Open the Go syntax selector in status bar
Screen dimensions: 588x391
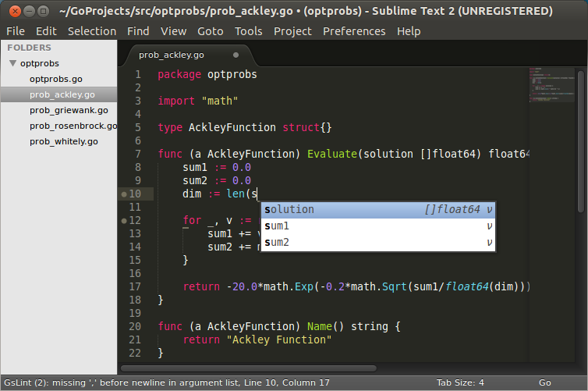coord(545,382)
